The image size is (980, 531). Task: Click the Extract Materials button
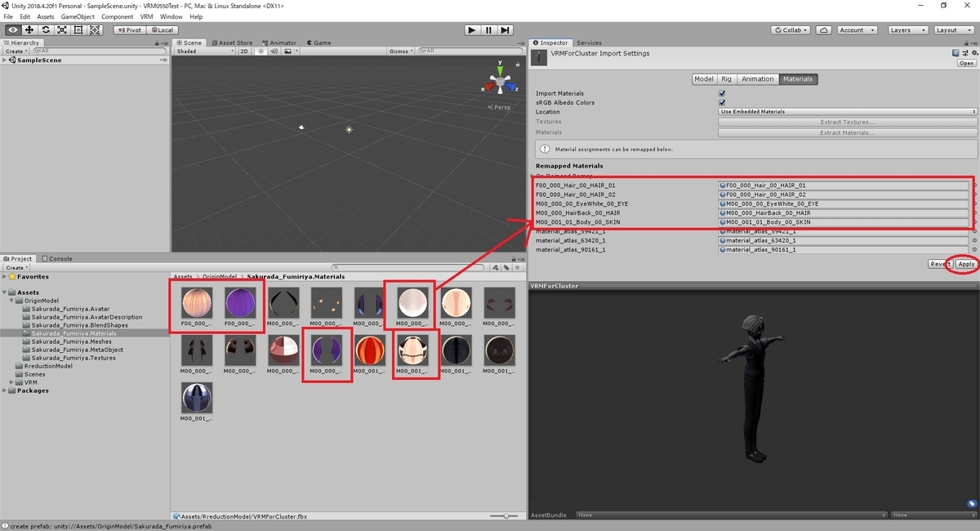(x=848, y=132)
